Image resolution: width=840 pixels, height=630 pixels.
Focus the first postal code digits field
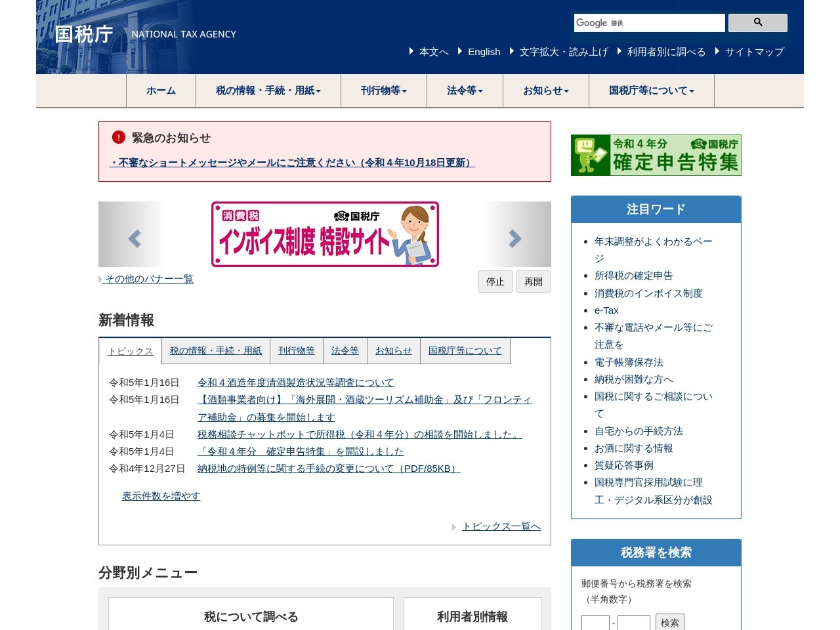(x=595, y=623)
